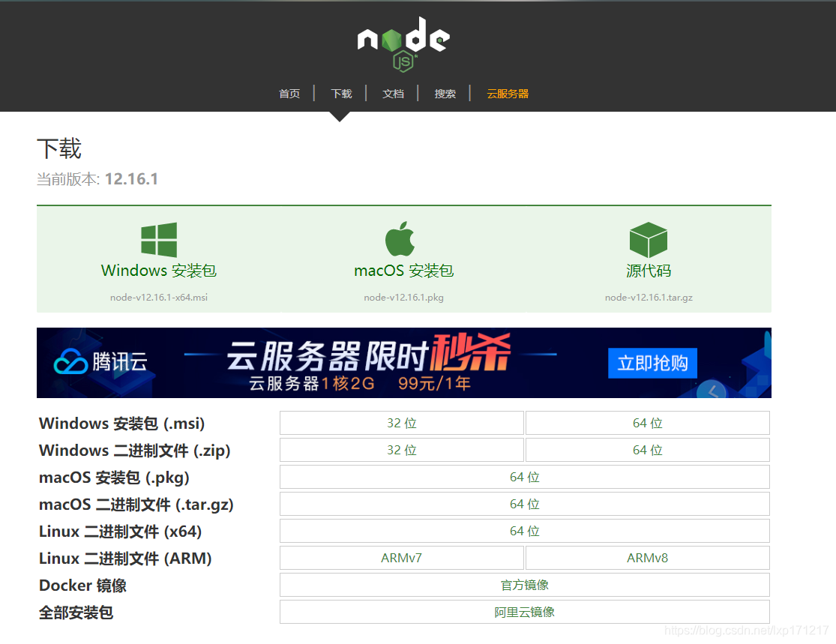The image size is (836, 644).
Task: Click the Linux 二进制文件 (ARM) row label
Action: [125, 559]
